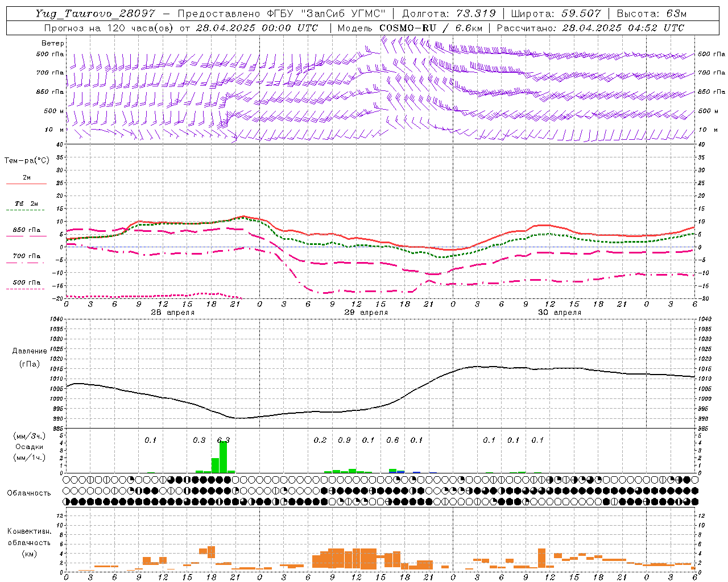728x582 pixels.
Task: Click the elevation value Высота: 63м
Action: click(651, 14)
